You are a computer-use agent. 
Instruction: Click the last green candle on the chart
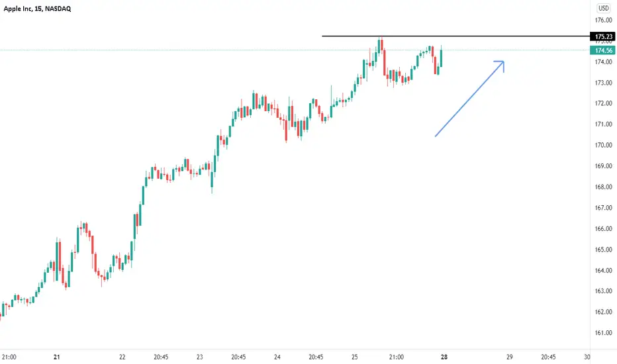(441, 57)
